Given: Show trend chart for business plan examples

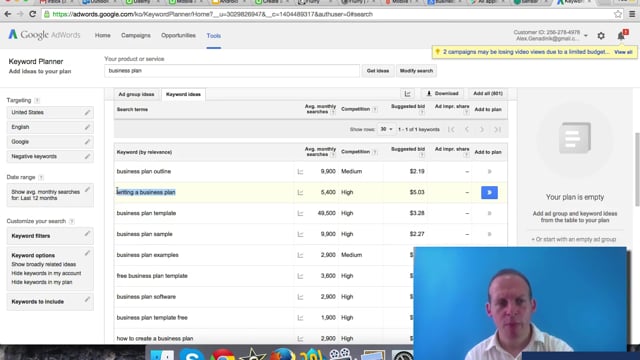Looking at the screenshot, I should (300, 255).
